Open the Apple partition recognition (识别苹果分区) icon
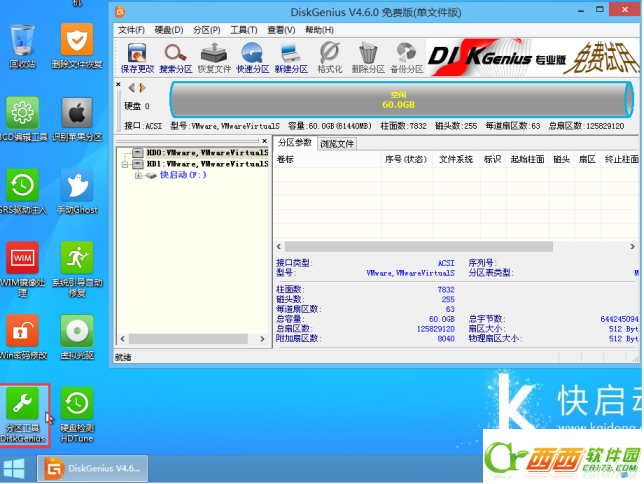Viewport: 644px width, 484px height. [x=77, y=119]
